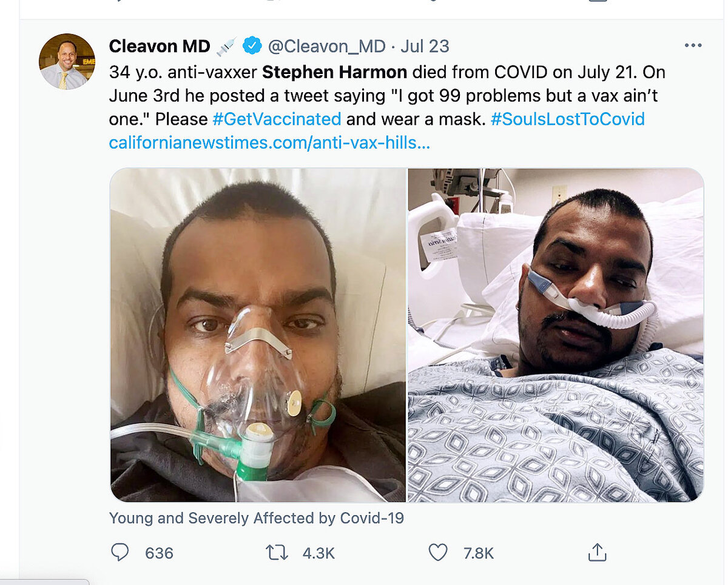
Task: Open the Jul 23 tweet timestamp
Action: point(425,46)
